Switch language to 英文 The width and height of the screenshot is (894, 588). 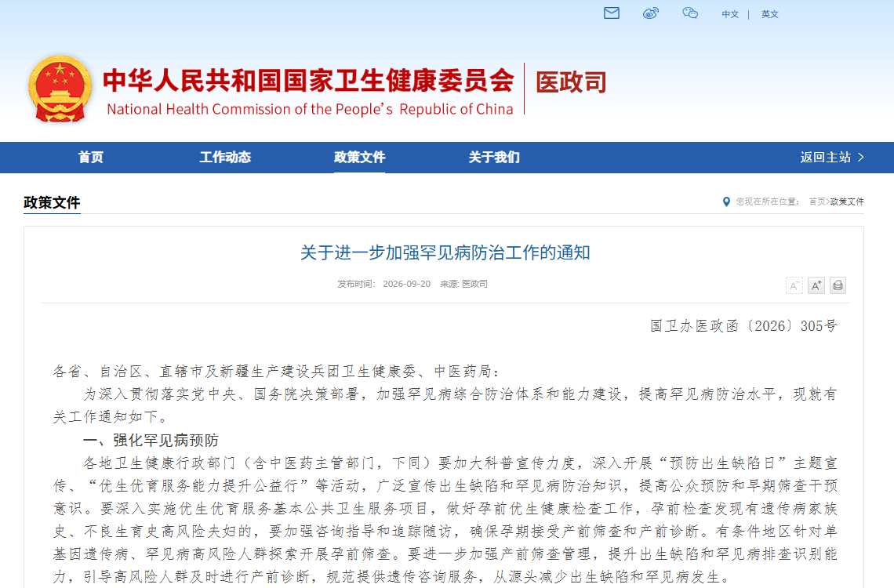pos(770,14)
